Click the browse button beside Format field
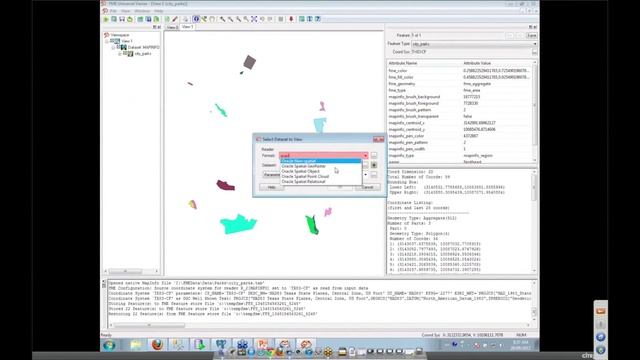 pyautogui.click(x=374, y=156)
